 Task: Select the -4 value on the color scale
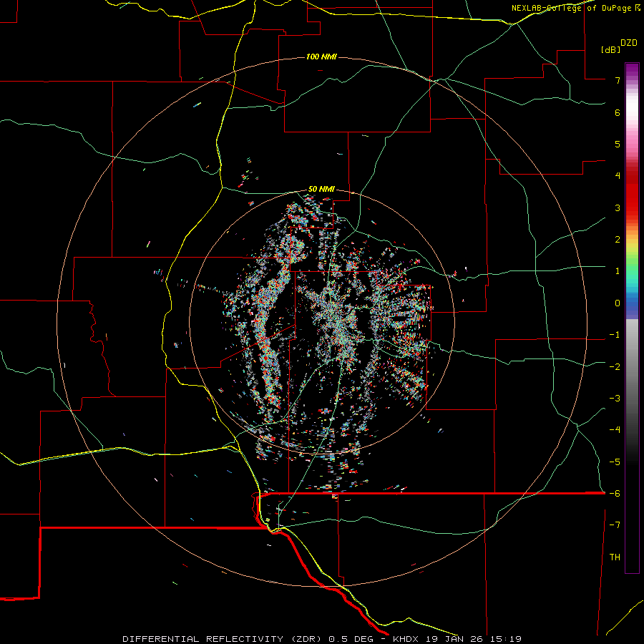click(x=615, y=430)
